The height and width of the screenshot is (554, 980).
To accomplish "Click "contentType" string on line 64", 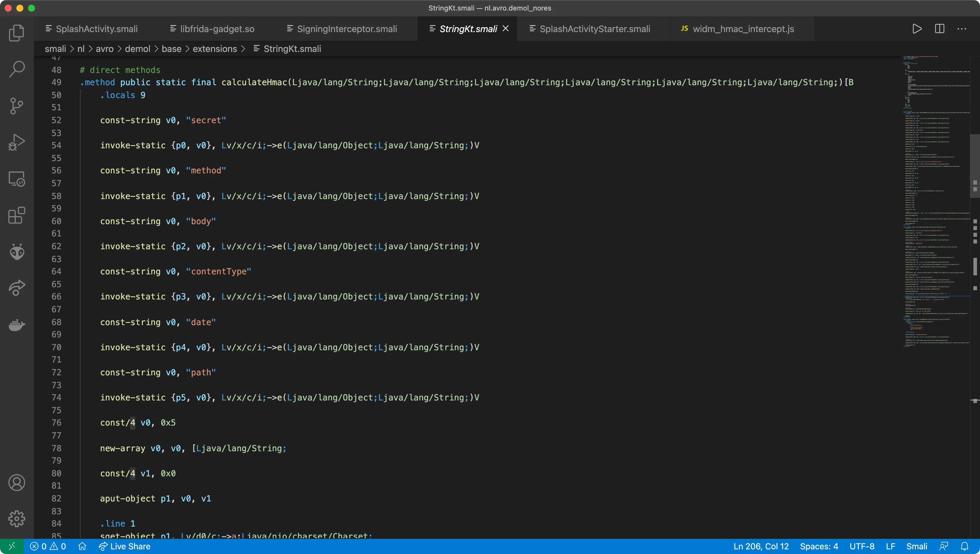I will click(x=218, y=271).
